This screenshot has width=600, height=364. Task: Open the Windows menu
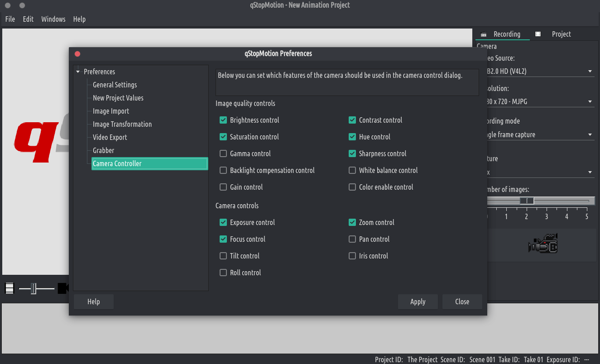pyautogui.click(x=53, y=19)
